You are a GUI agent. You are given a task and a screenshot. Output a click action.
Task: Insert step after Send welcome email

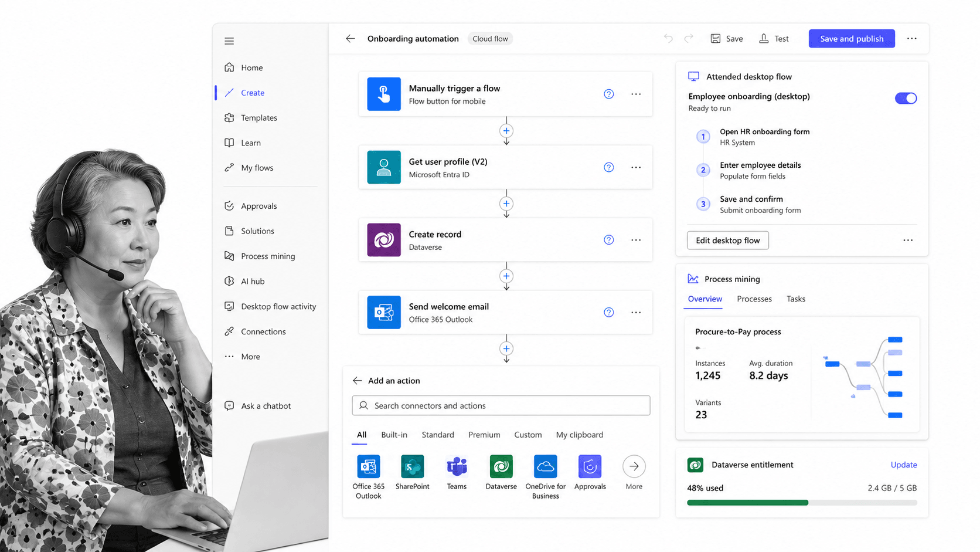(506, 348)
